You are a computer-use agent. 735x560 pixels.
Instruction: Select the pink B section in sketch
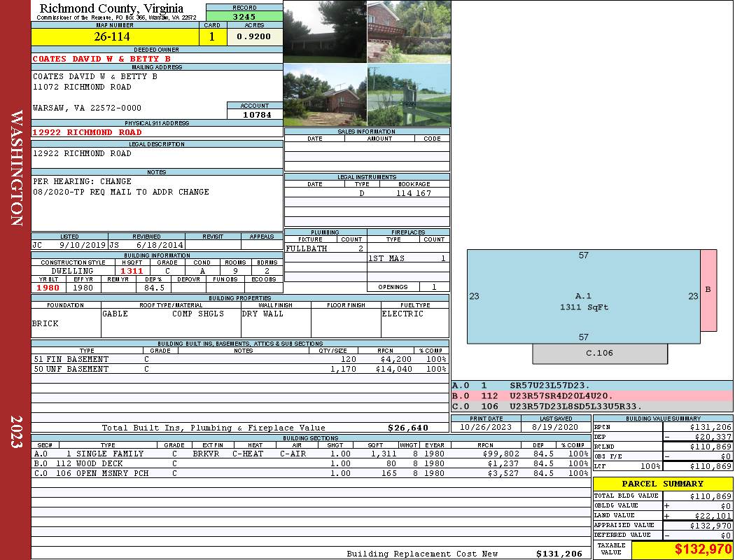pos(708,290)
